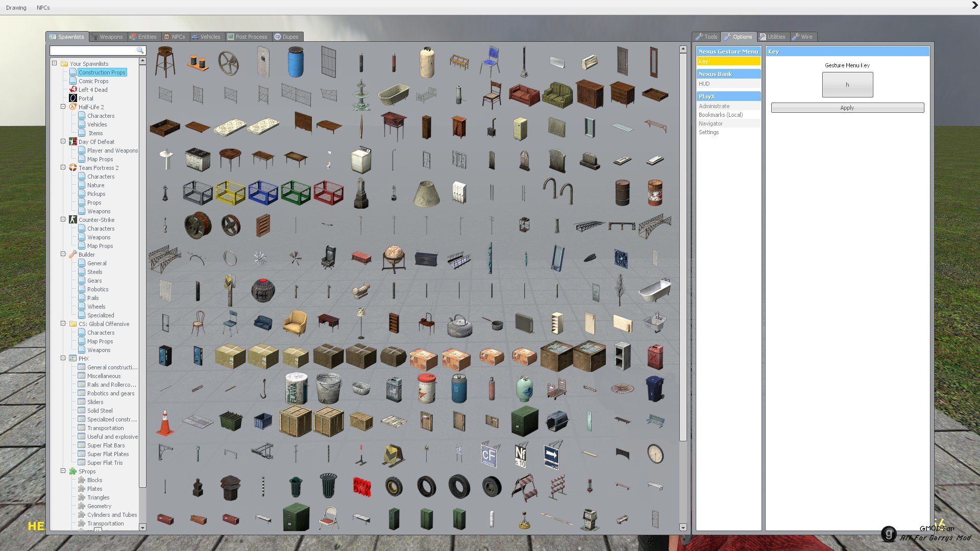Select the Portal spawnlist
The width and height of the screenshot is (980, 551).
(x=86, y=98)
